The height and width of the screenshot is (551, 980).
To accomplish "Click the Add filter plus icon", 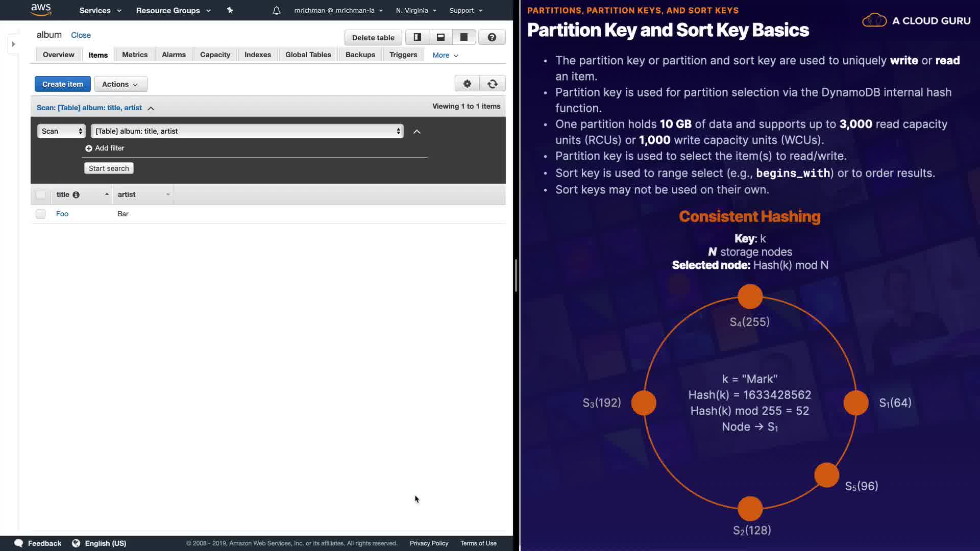I will 89,148.
